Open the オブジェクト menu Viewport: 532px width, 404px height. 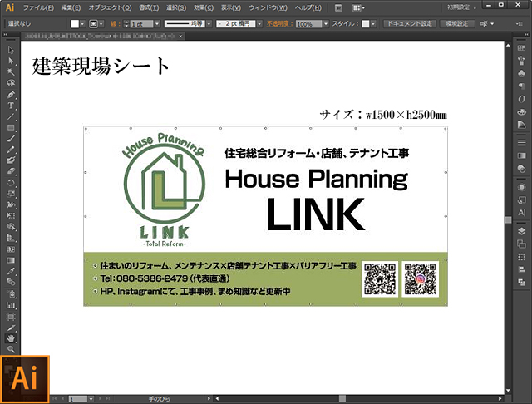coord(110,7)
